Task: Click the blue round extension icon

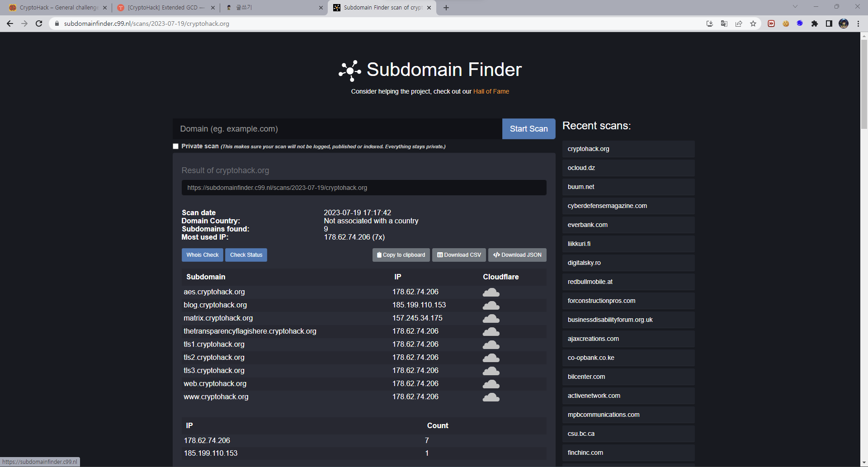Action: [800, 24]
